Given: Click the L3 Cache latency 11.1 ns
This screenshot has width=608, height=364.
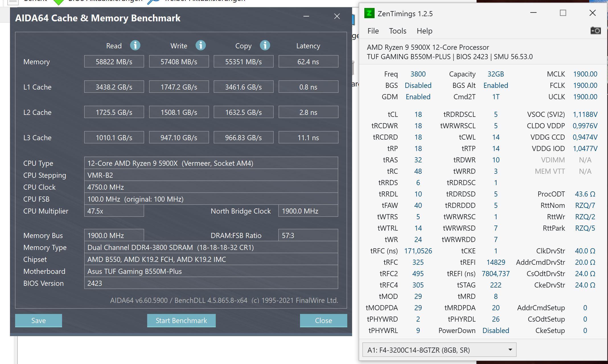Looking at the screenshot, I should (x=308, y=138).
